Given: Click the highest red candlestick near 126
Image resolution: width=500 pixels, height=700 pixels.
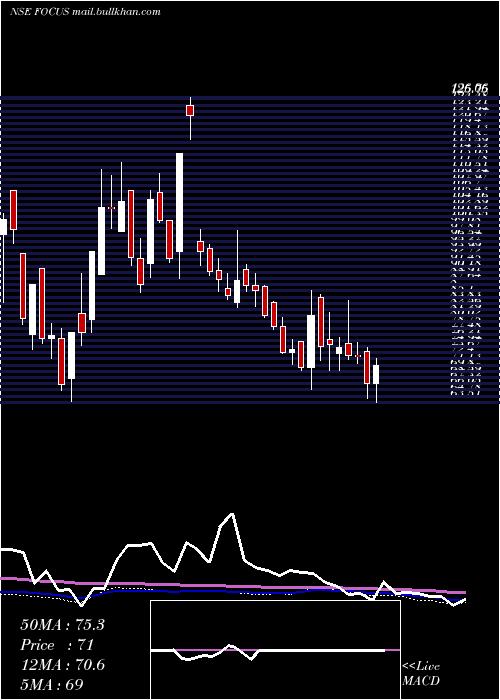Looking at the screenshot, I should [190, 110].
